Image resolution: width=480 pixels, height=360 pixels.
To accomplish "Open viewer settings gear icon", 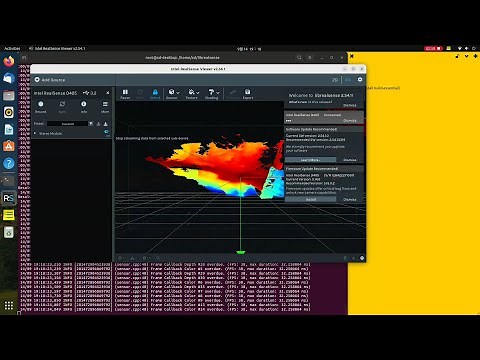I will pos(360,79).
